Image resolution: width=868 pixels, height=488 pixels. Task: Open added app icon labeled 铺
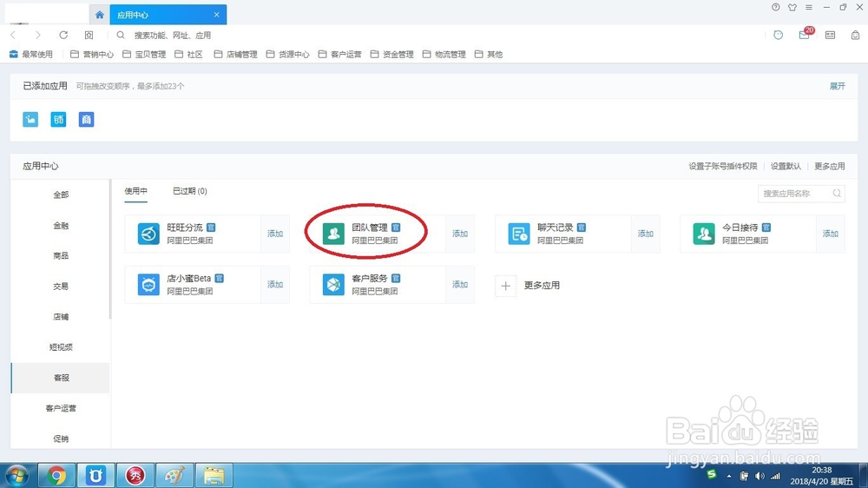[x=58, y=119]
